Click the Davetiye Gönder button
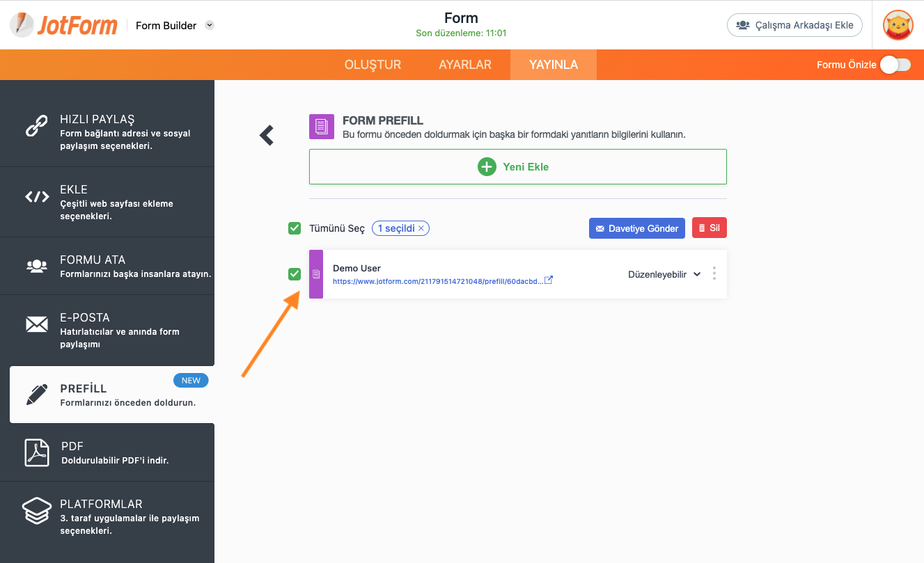The height and width of the screenshot is (563, 924). click(x=636, y=228)
